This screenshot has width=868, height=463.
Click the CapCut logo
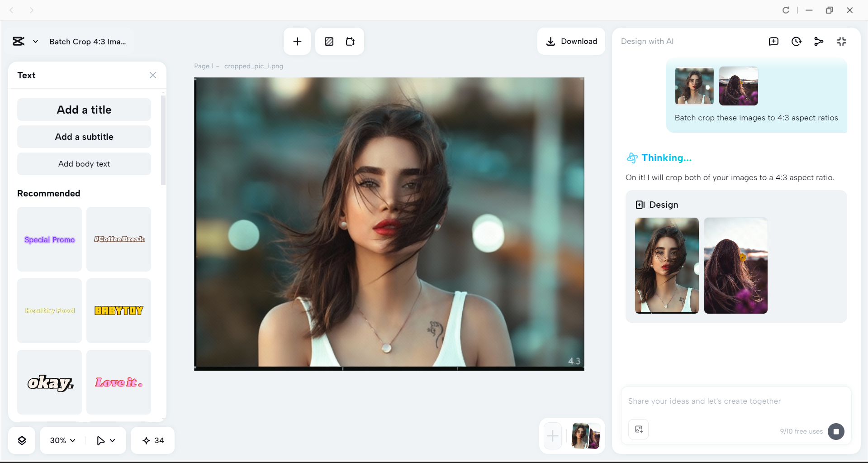click(x=18, y=41)
